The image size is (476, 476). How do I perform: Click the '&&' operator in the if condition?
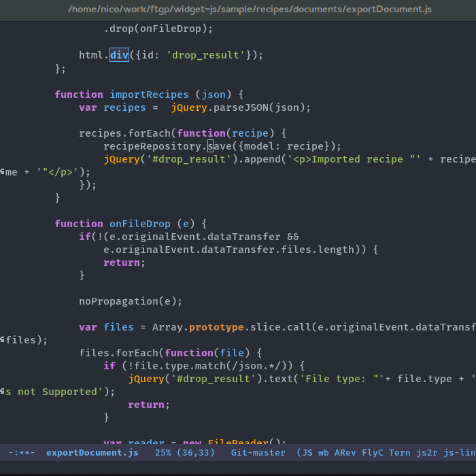coord(293,237)
